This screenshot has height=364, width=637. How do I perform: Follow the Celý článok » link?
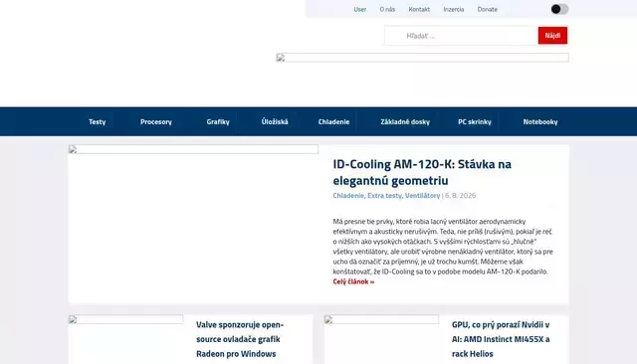(353, 281)
